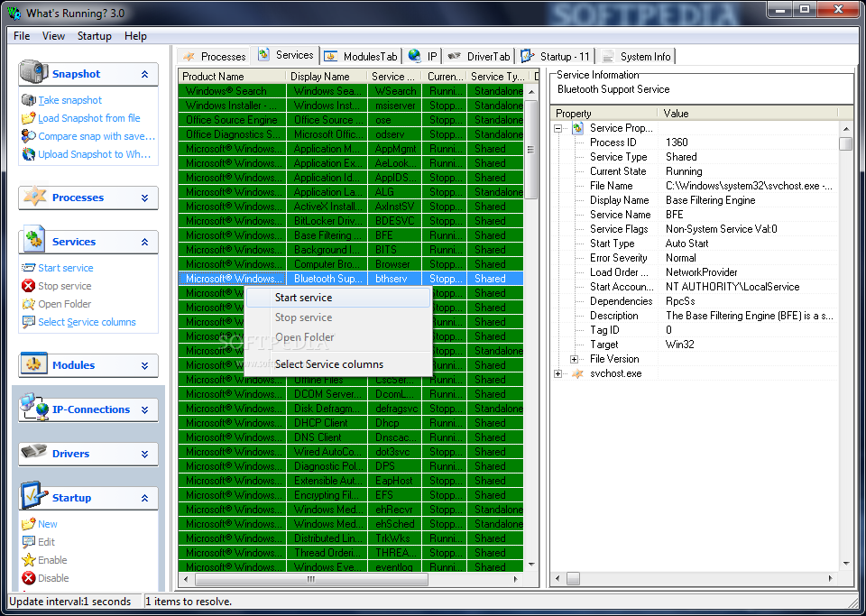Viewport: 866px width, 616px height.
Task: Click the services list horizontal scrollbar thumb
Action: coord(311,579)
